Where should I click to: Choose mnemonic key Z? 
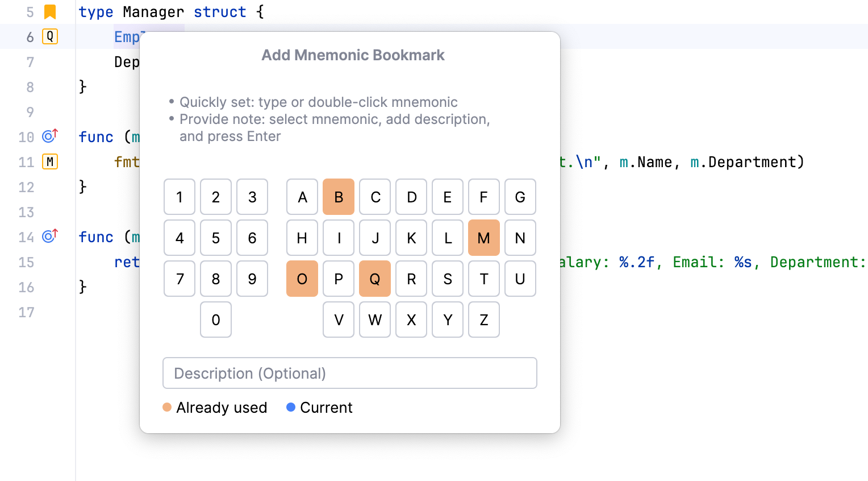(483, 320)
